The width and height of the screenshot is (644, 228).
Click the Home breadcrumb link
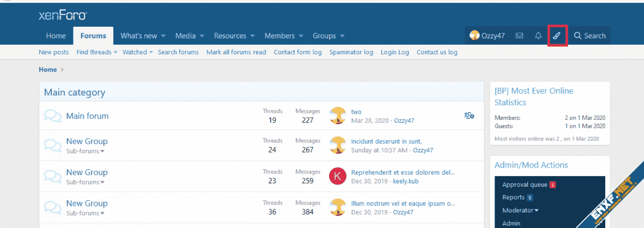point(48,69)
